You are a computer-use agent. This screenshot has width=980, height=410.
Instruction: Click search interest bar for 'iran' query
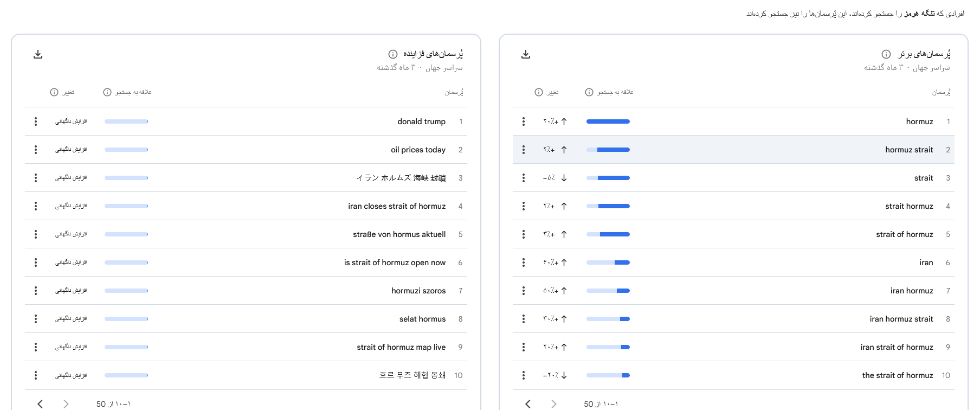coord(608,262)
